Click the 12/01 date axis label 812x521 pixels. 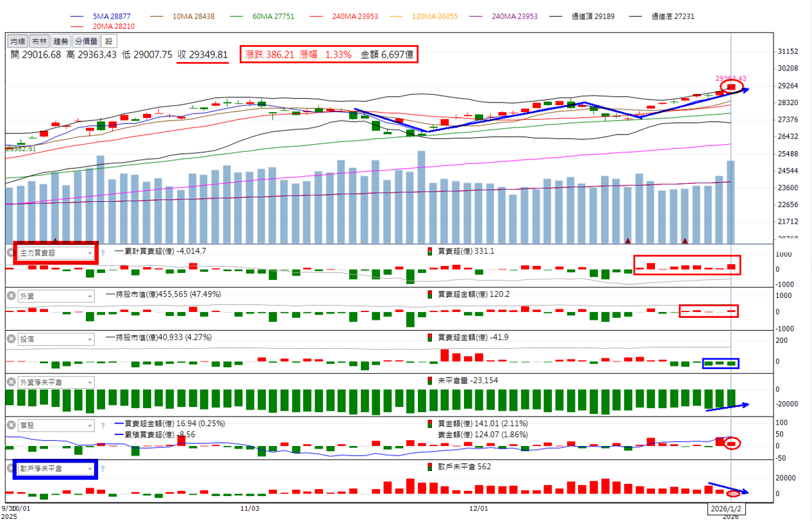point(479,508)
